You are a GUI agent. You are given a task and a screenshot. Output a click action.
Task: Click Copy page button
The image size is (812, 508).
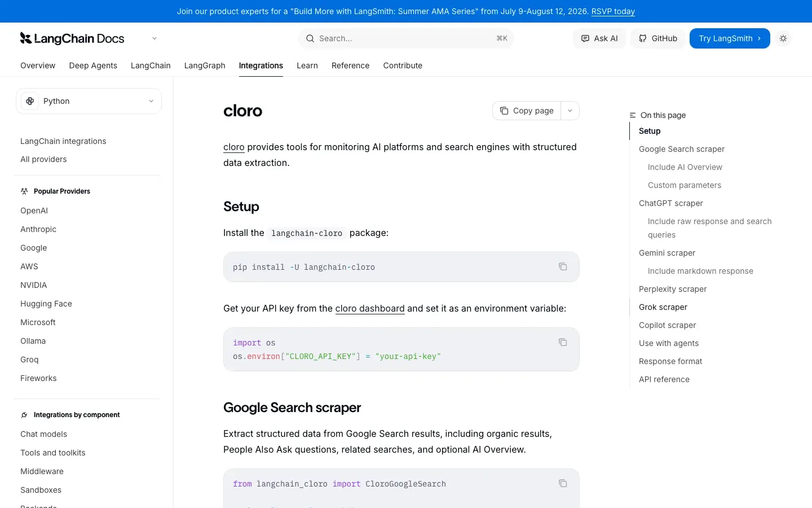pyautogui.click(x=527, y=111)
